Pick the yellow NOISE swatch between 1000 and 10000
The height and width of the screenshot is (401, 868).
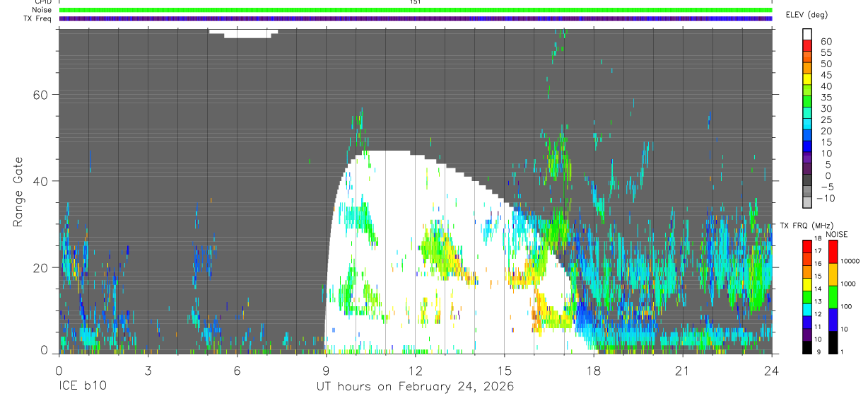[x=833, y=274]
